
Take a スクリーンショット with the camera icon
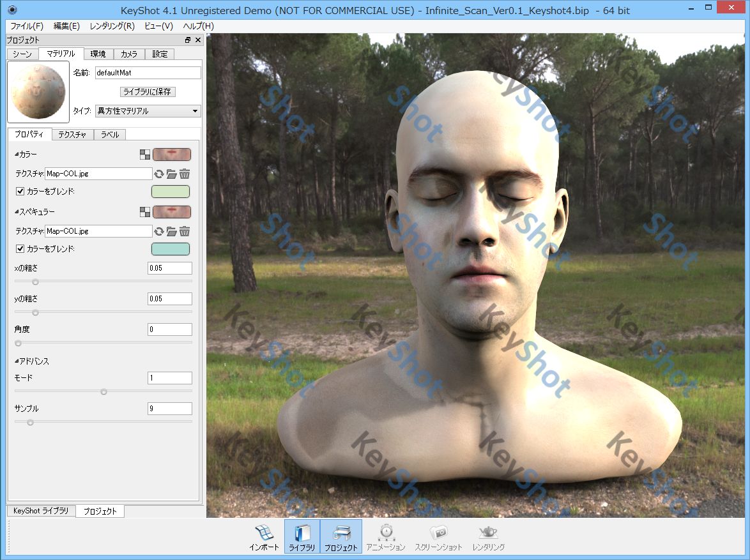pyautogui.click(x=438, y=538)
